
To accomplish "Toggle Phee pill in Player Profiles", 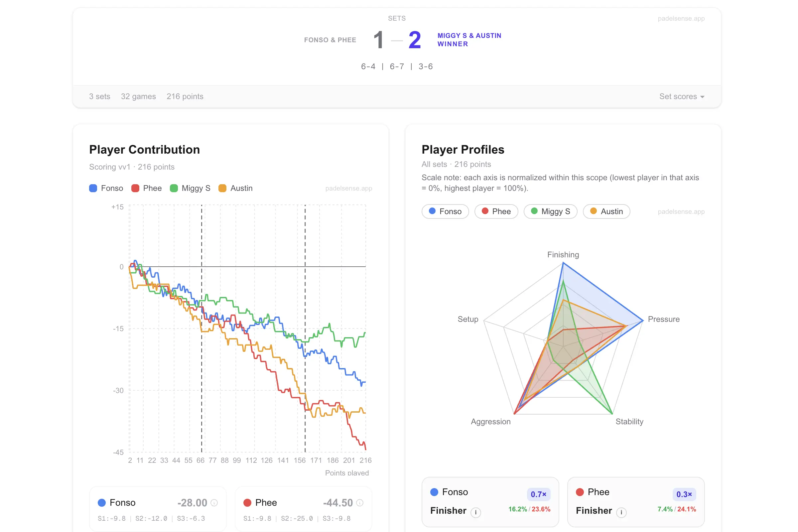I will pyautogui.click(x=496, y=211).
